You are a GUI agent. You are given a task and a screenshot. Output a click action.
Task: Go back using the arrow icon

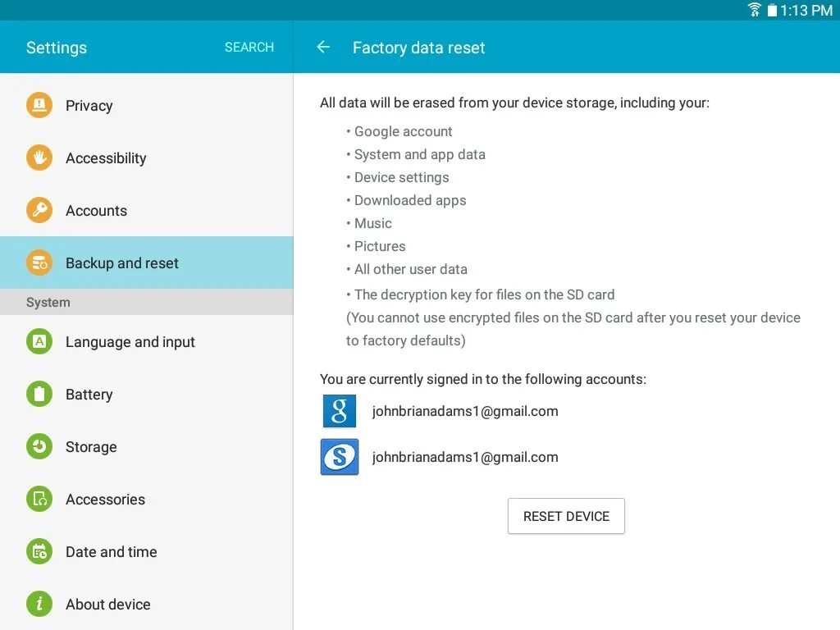(x=323, y=47)
